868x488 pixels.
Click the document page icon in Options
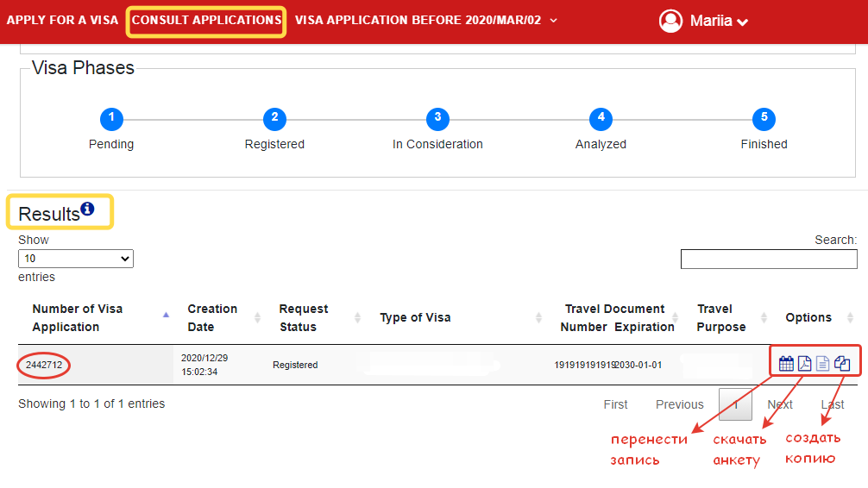(823, 364)
